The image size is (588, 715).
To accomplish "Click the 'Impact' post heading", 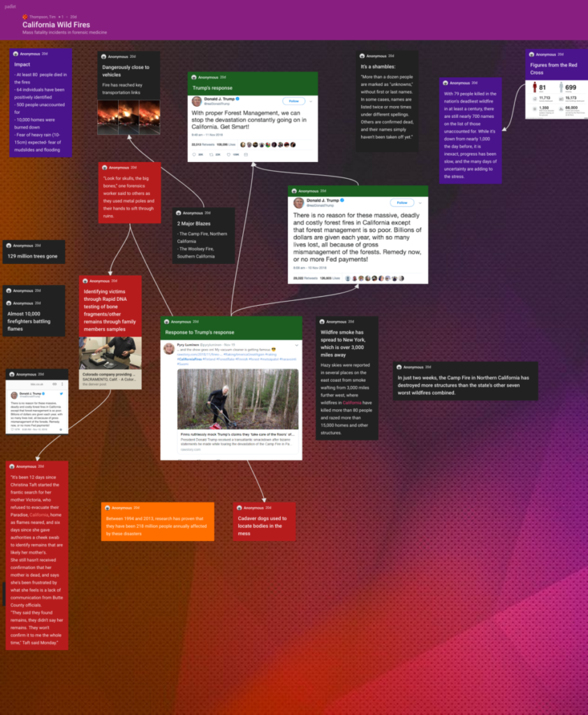I will pyautogui.click(x=22, y=64).
